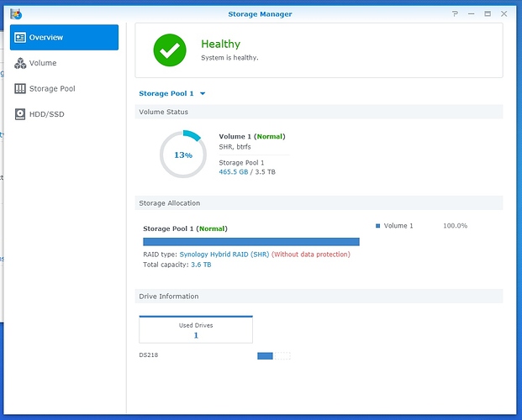Viewport: 522px width, 420px height.
Task: Click the blue Storage Pool 1 allocation bar
Action: pos(250,242)
